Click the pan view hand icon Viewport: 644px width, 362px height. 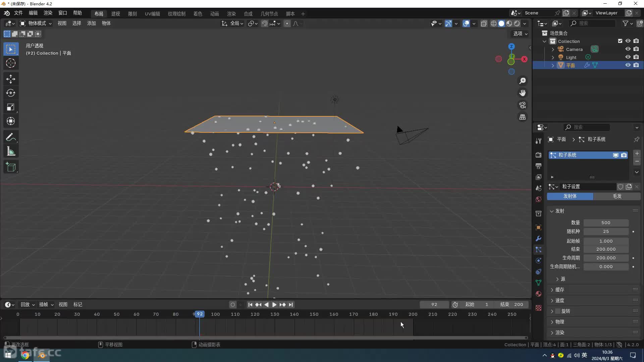pos(523,93)
